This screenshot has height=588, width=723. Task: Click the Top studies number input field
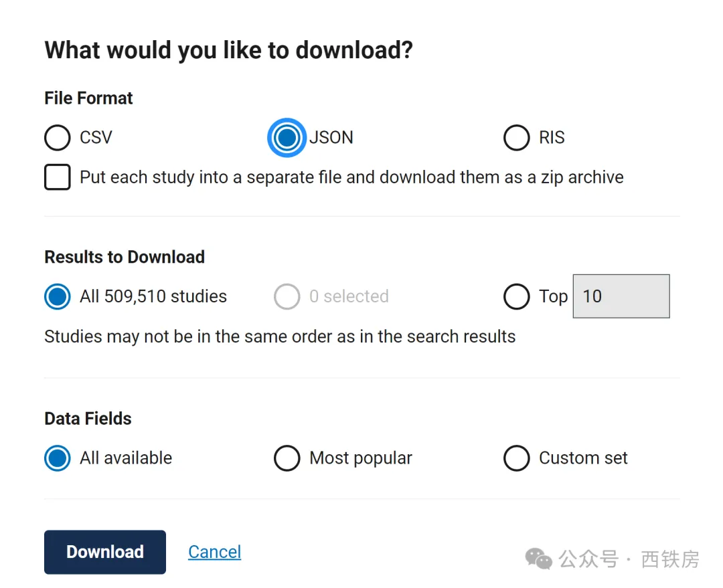point(621,296)
